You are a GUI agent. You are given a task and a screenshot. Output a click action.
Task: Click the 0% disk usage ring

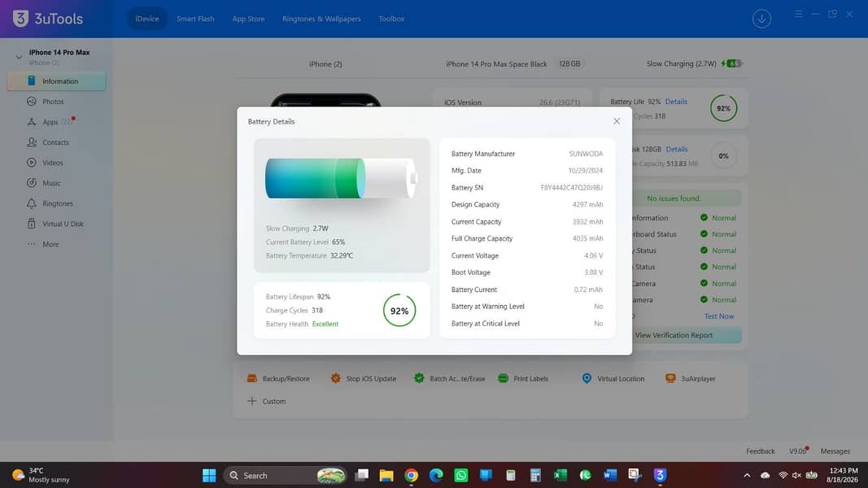click(x=723, y=156)
